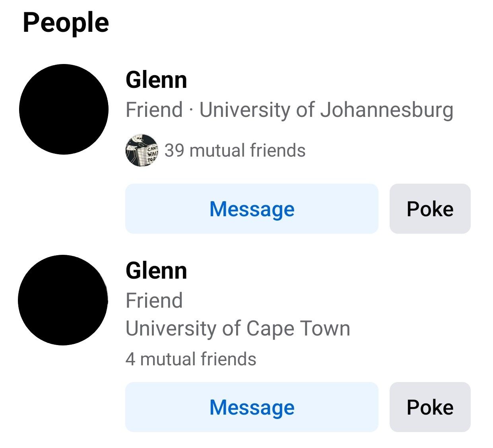
Task: Message the Glenn from University of Cape Town
Action: (252, 407)
